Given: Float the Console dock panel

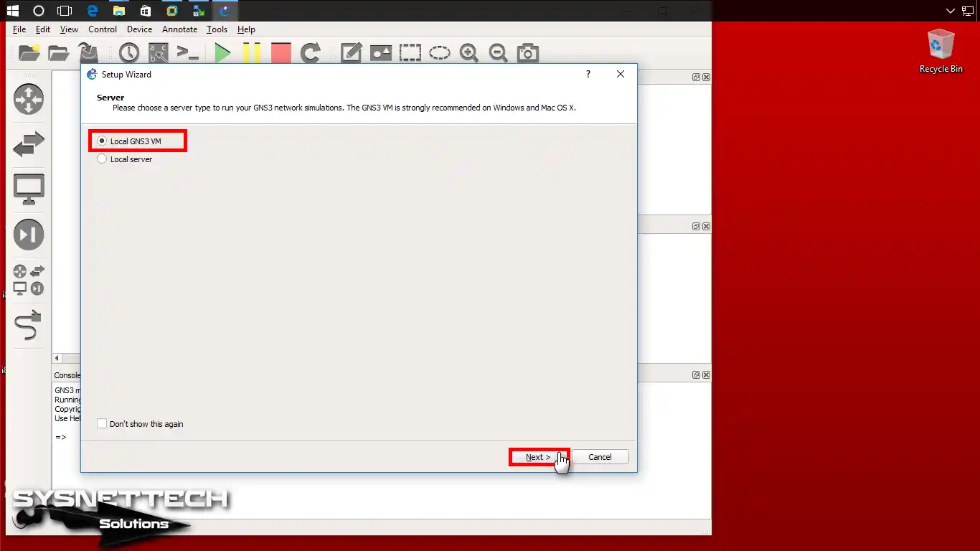Looking at the screenshot, I should click(696, 375).
